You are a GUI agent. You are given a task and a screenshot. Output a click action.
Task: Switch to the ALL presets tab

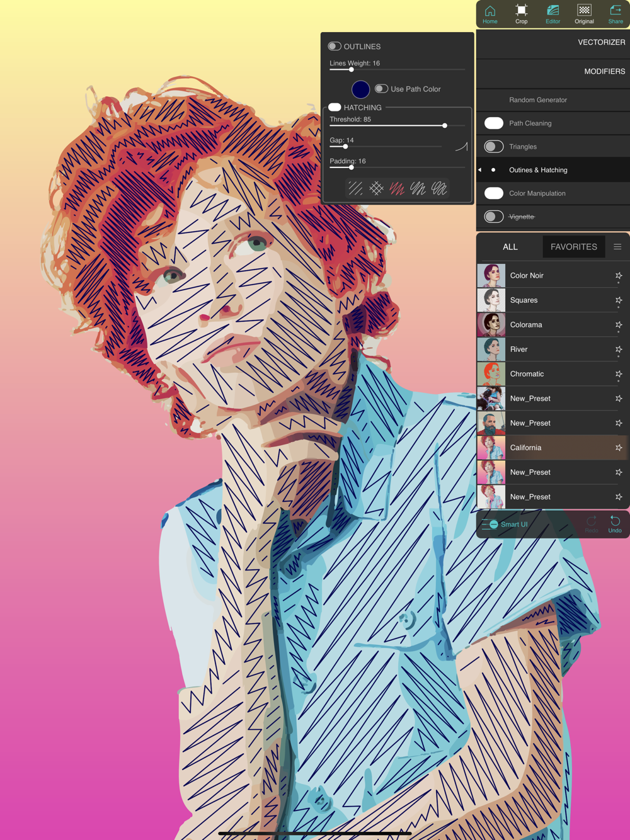coord(510,247)
